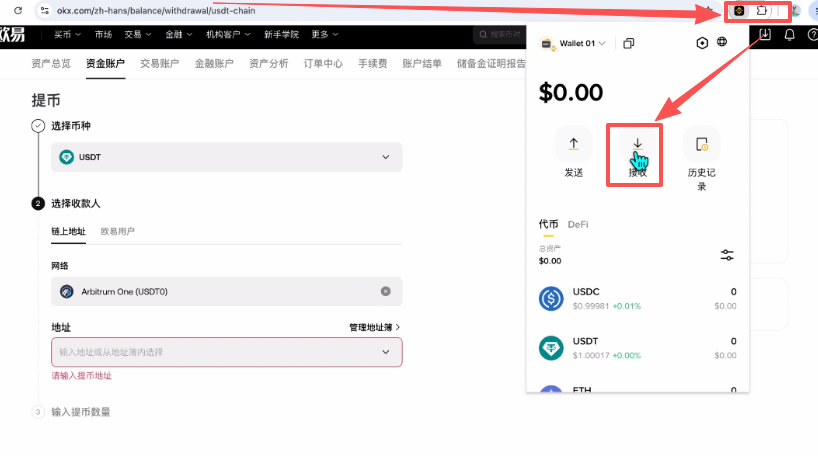Switch to the 欧易用户 tab
This screenshot has height=456, width=818.
click(117, 231)
